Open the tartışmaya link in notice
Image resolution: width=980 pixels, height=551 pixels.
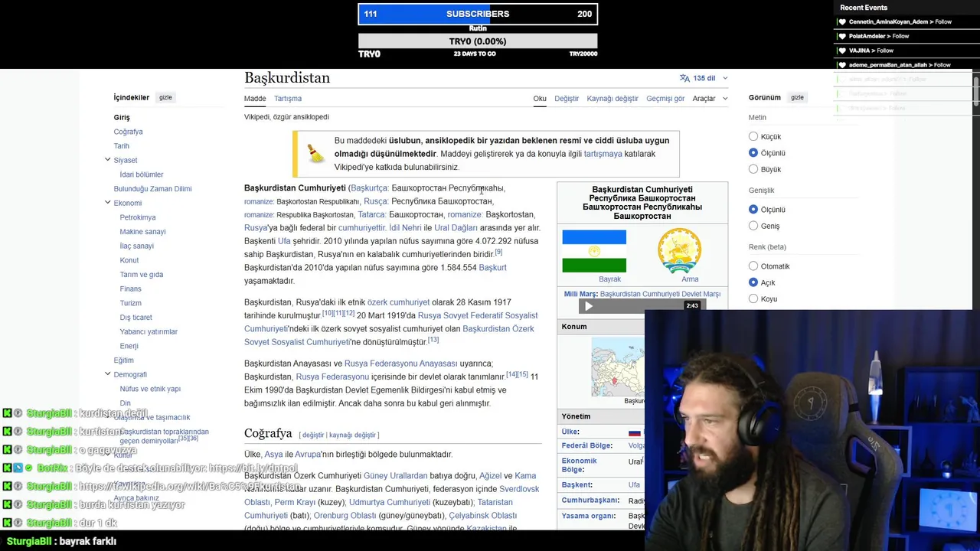click(x=603, y=154)
